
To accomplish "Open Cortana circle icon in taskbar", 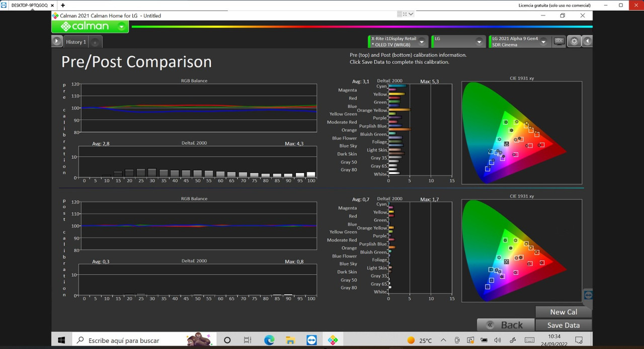I will click(x=227, y=340).
